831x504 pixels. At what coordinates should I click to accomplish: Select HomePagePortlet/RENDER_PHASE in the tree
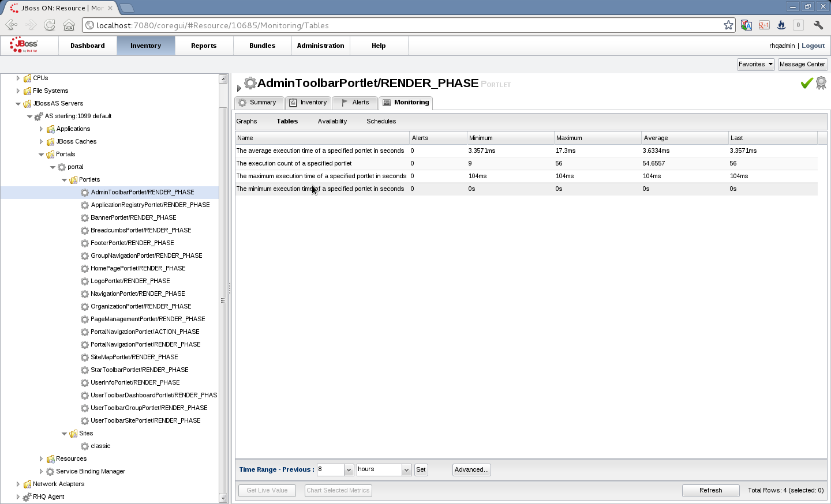point(138,269)
